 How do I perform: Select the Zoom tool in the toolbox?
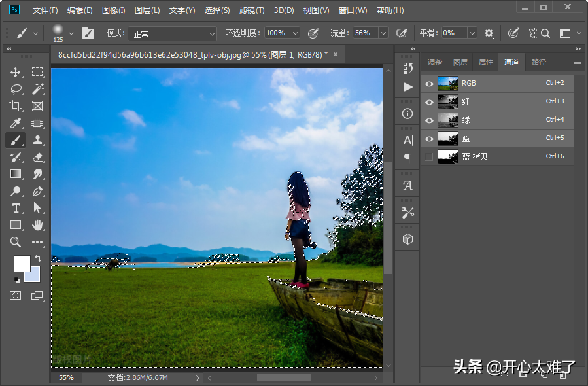coord(16,242)
